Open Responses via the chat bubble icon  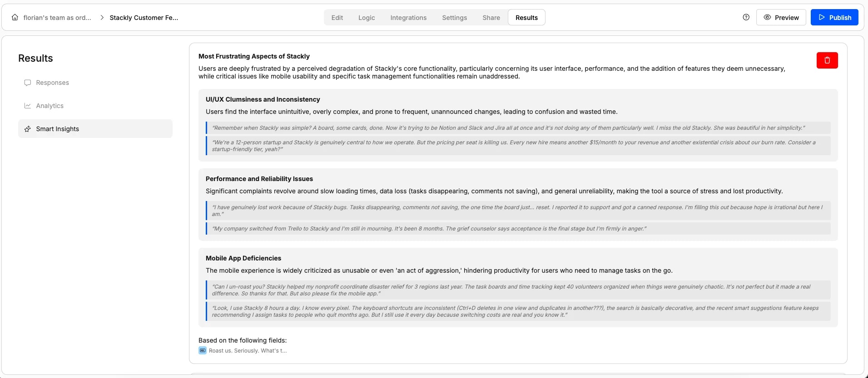point(28,83)
